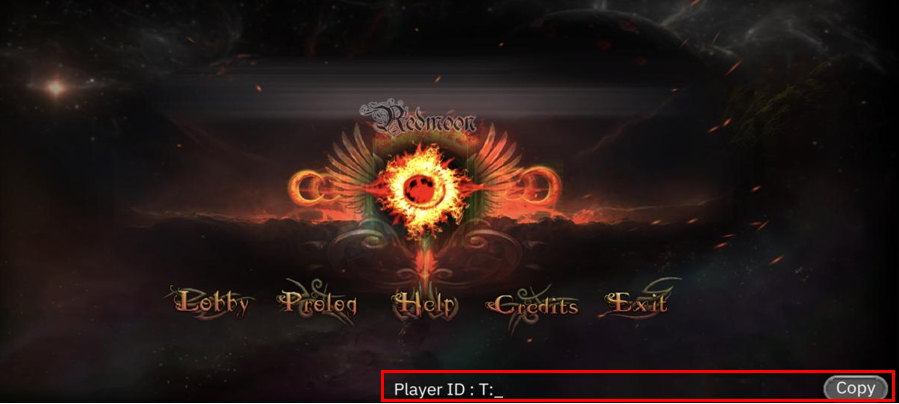This screenshot has height=404, width=899.
Task: Select Prolog from the main menu
Action: (x=319, y=303)
